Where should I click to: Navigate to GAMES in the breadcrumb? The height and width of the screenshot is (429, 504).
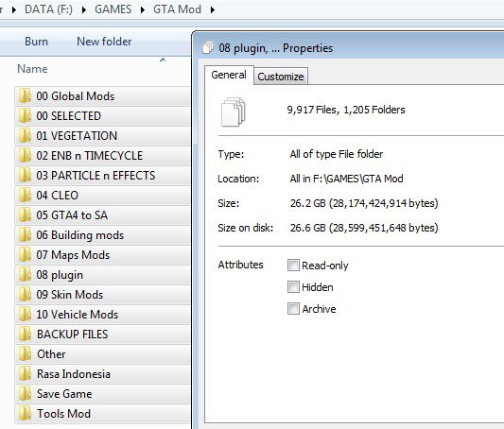113,9
